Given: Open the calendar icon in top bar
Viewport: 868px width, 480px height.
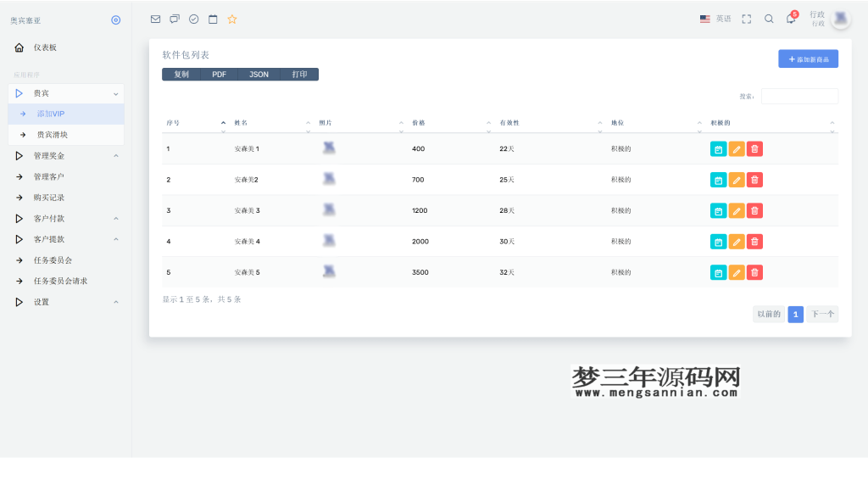Looking at the screenshot, I should 213,20.
